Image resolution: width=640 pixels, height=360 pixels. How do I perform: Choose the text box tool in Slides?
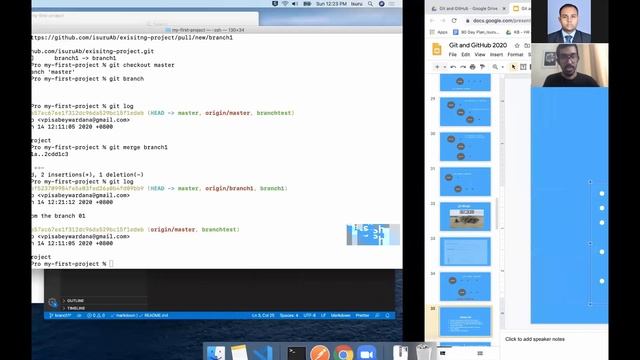click(x=523, y=67)
